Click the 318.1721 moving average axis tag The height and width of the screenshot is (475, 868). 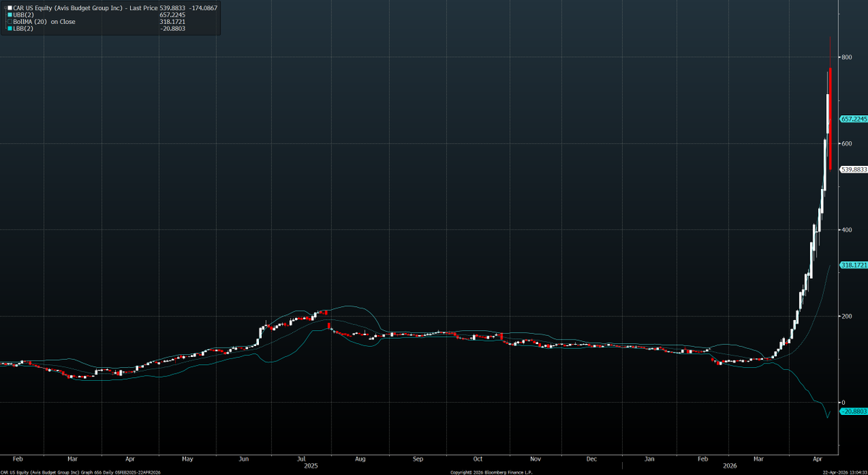click(x=854, y=265)
